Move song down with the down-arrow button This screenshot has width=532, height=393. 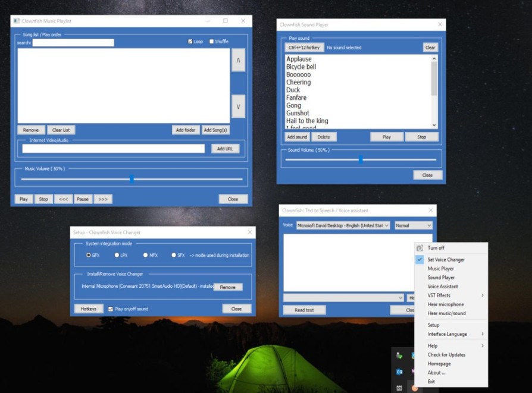point(238,106)
